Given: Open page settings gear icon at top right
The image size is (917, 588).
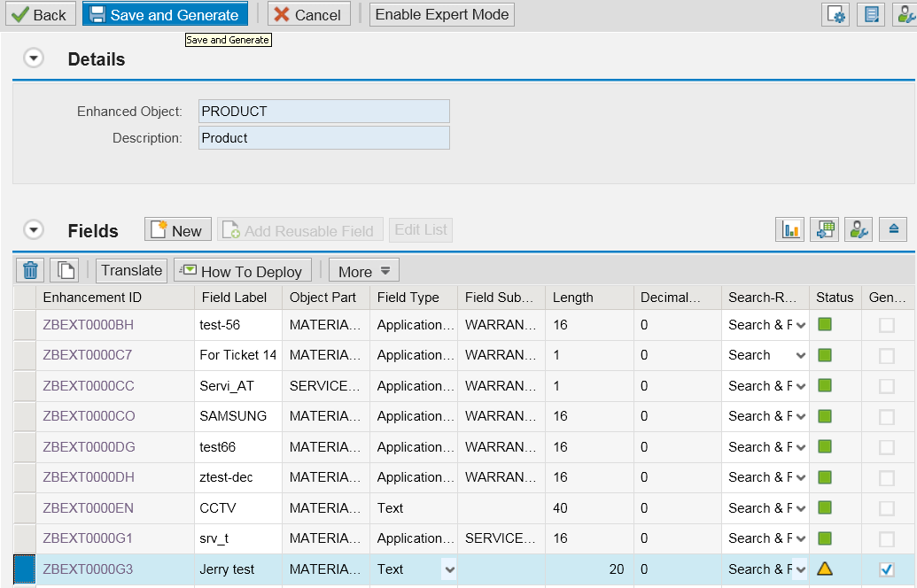Looking at the screenshot, I should (x=835, y=15).
